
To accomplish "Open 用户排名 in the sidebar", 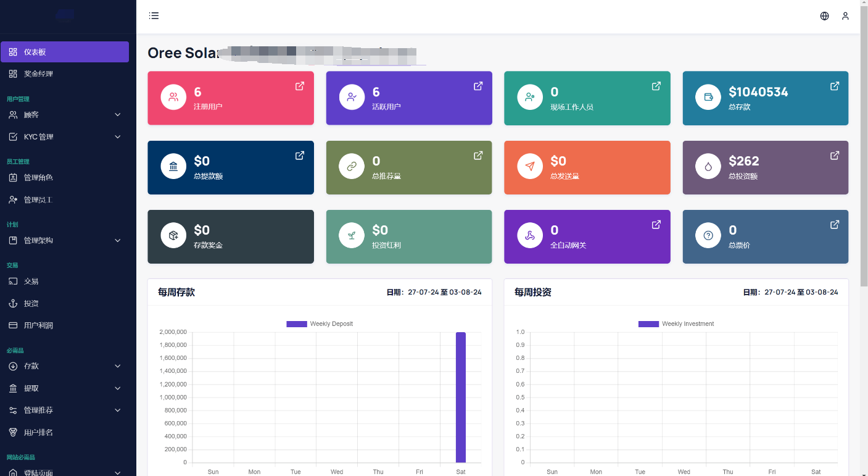I will (65, 433).
